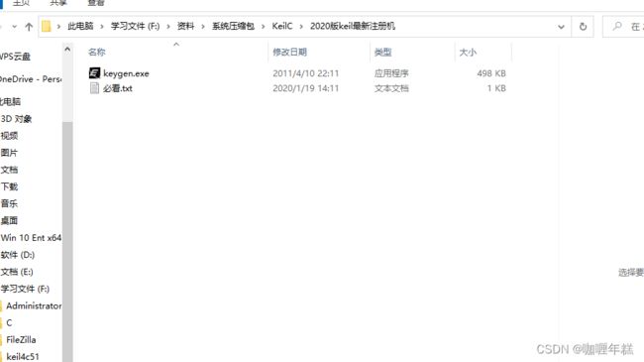Click the 498 KB size cell
The width and height of the screenshot is (644, 362).
pyautogui.click(x=491, y=73)
